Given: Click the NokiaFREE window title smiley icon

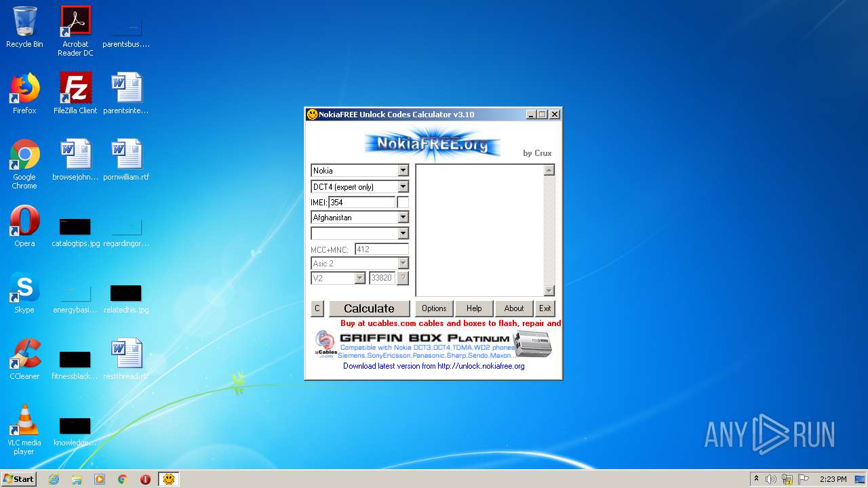Looking at the screenshot, I should pyautogui.click(x=313, y=115).
